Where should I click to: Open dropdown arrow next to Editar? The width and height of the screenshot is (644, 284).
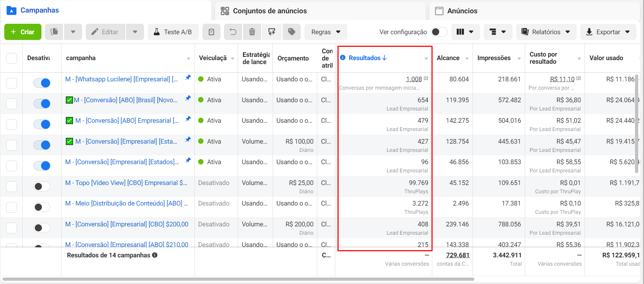[135, 32]
